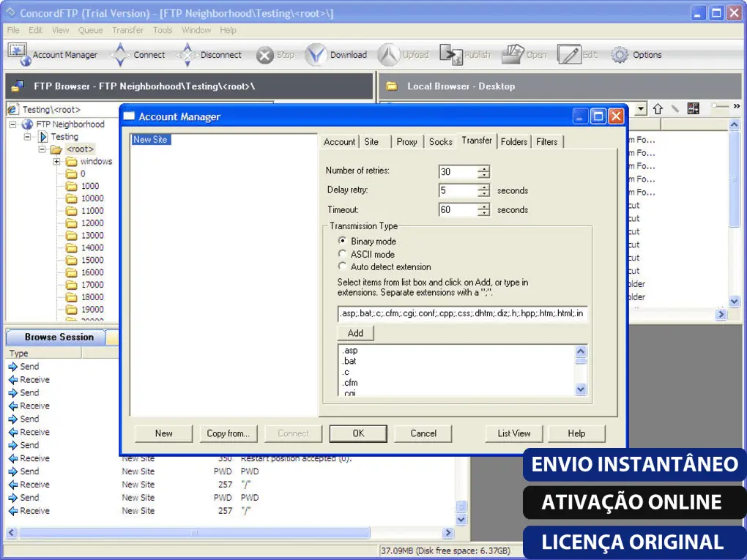This screenshot has width=747, height=560.
Task: Click the folder icon for 15000
Action: (72, 260)
